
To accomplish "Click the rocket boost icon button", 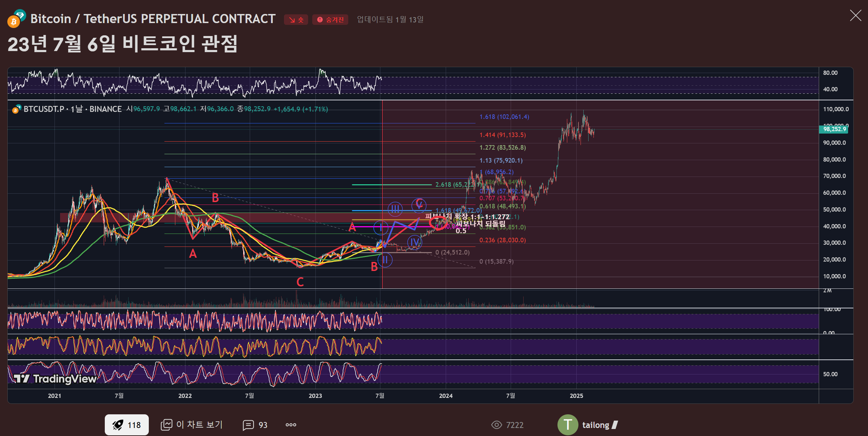I will pyautogui.click(x=118, y=425).
